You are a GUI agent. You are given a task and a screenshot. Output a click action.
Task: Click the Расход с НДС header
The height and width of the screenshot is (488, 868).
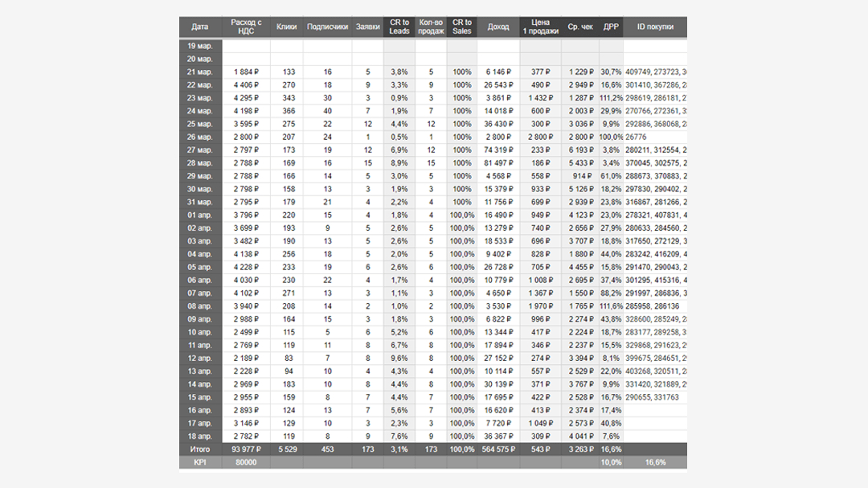247,27
